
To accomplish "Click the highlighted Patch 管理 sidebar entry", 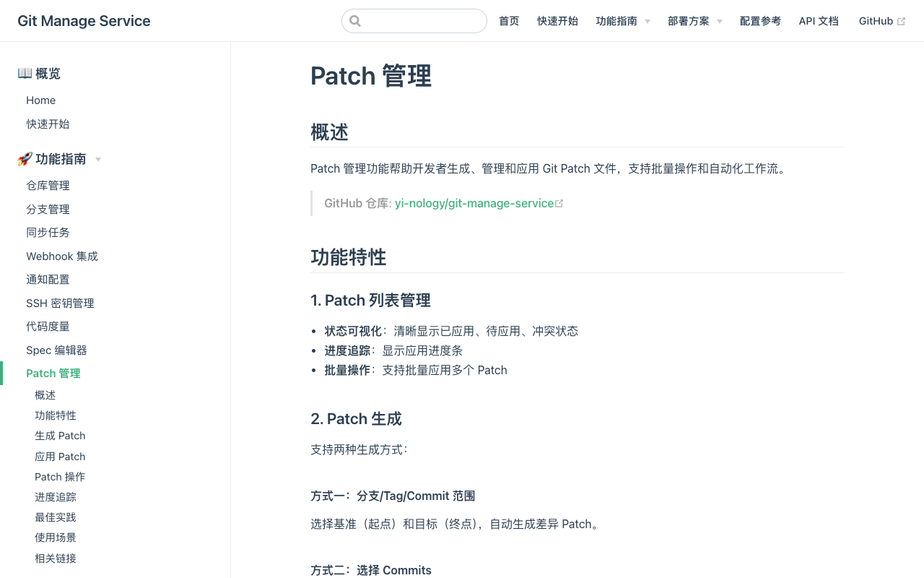I will 53,373.
